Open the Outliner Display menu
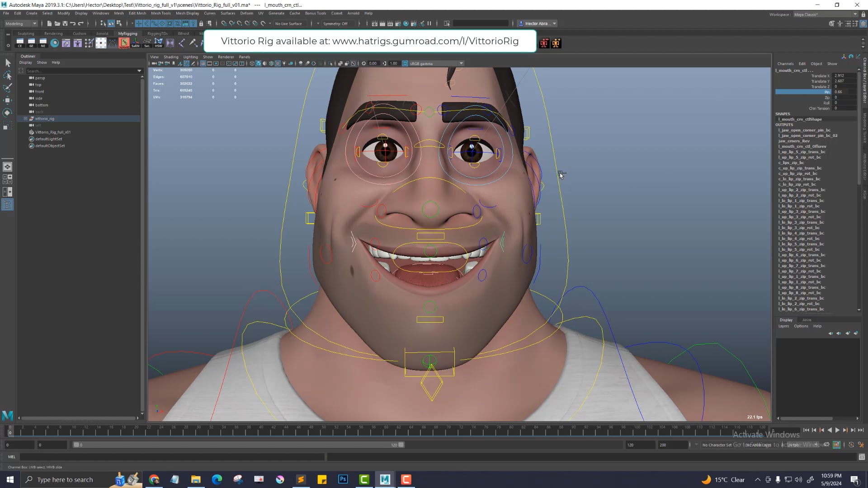 (x=26, y=62)
